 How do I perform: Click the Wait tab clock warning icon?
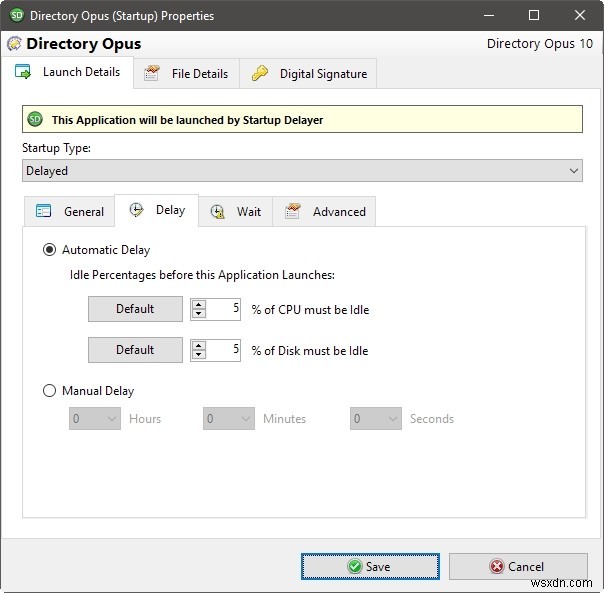[x=218, y=212]
